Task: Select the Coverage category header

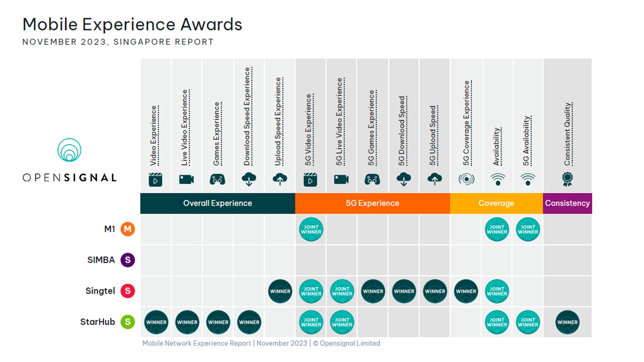Action: click(x=496, y=203)
